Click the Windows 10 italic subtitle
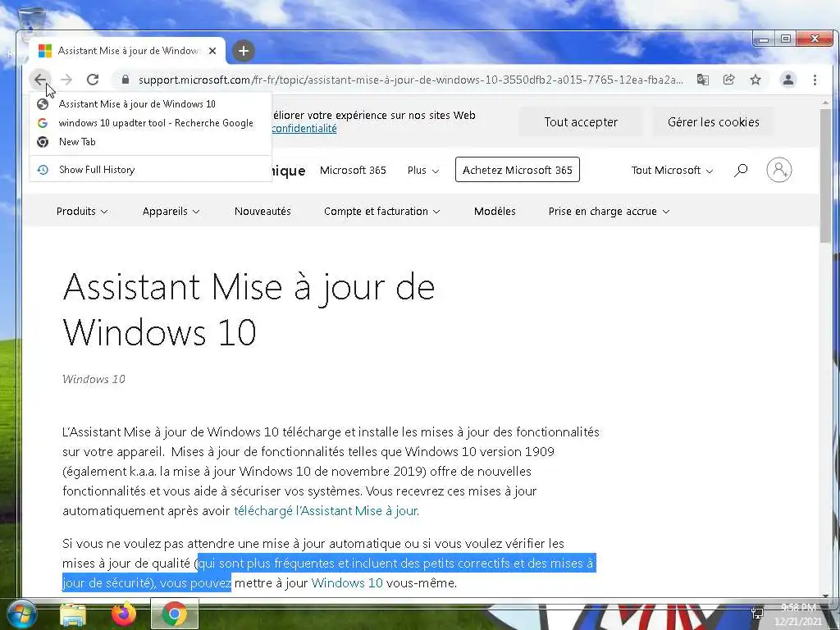 tap(94, 379)
